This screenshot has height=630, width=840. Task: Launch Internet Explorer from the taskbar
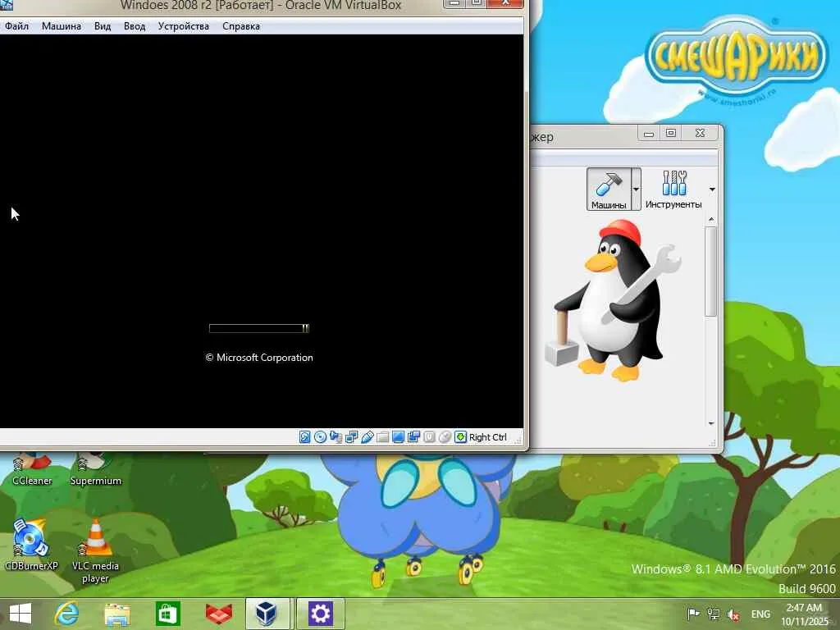[x=67, y=614]
